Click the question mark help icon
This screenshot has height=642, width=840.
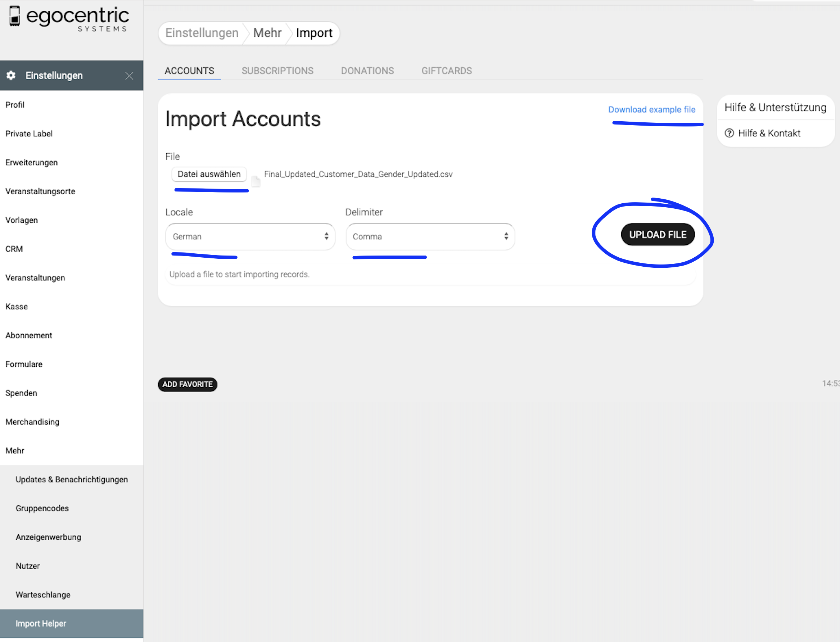[729, 133]
